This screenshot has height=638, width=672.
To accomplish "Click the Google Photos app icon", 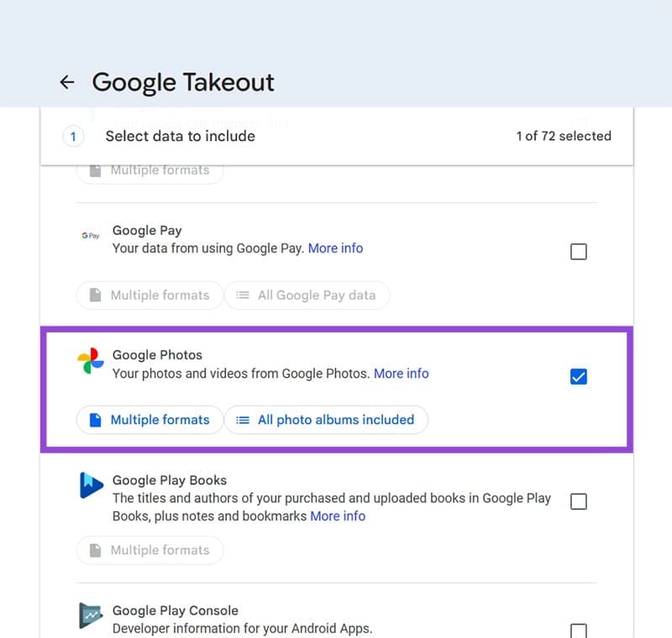I will click(x=90, y=362).
